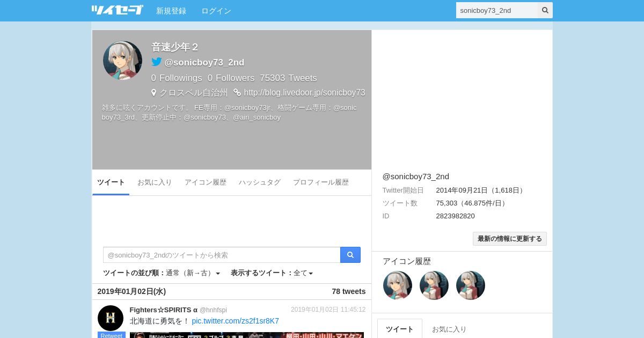Focus the header search field sonicboy73_2nd

tap(497, 10)
